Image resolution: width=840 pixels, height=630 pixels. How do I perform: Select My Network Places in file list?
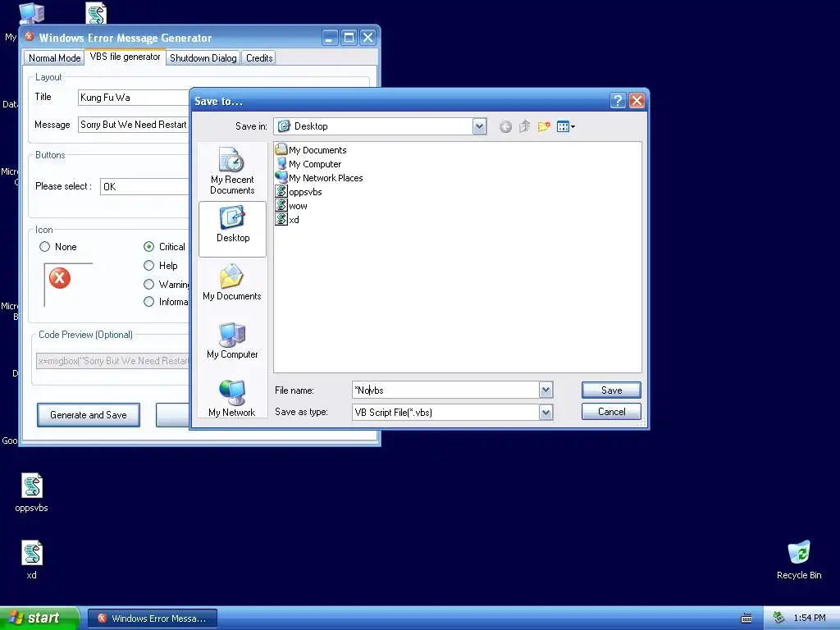[319, 178]
